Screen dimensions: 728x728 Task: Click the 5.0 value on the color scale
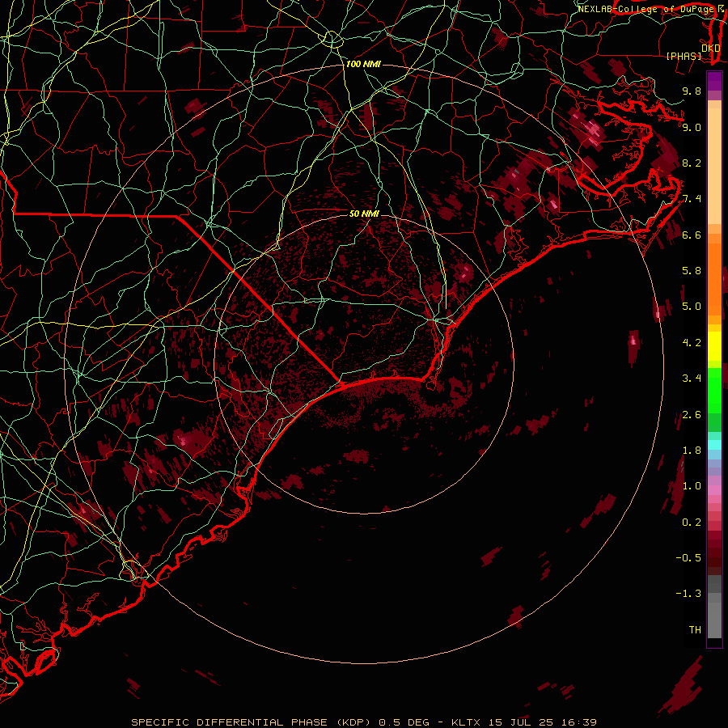coord(692,307)
